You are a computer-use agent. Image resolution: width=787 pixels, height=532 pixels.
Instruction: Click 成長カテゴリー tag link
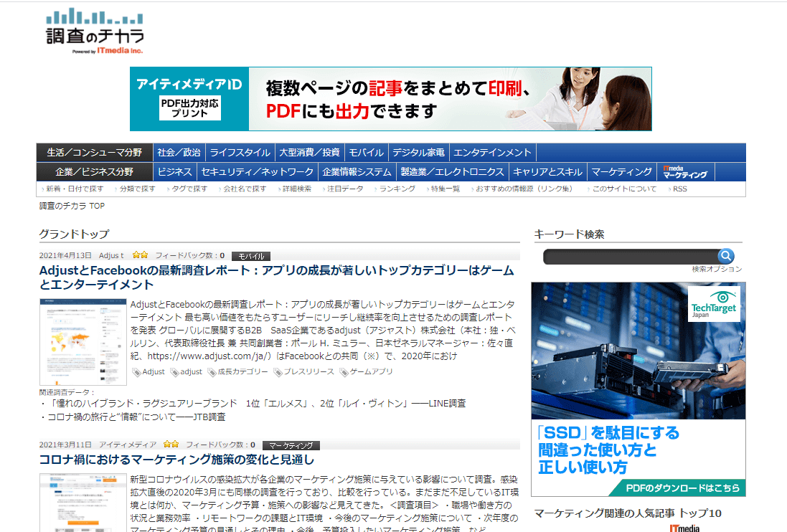click(242, 371)
